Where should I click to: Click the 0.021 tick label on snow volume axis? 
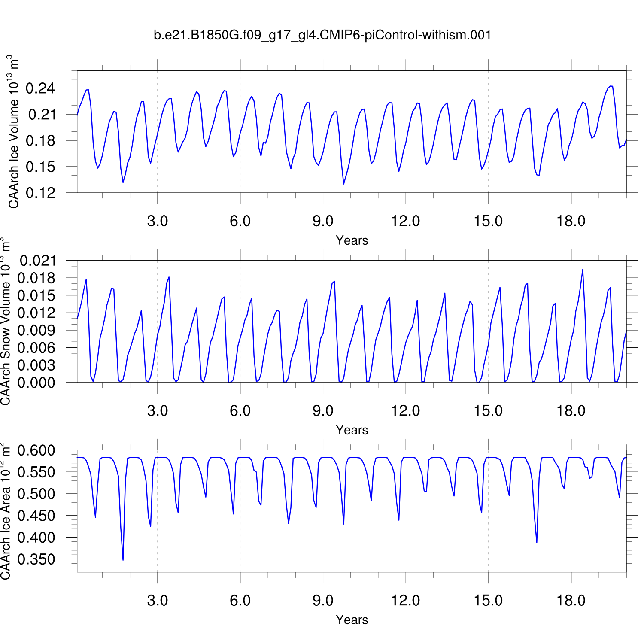[x=38, y=261]
